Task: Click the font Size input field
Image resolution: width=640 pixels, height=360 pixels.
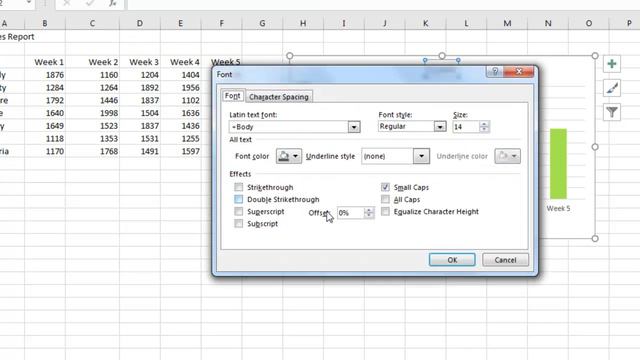Action: [466, 127]
